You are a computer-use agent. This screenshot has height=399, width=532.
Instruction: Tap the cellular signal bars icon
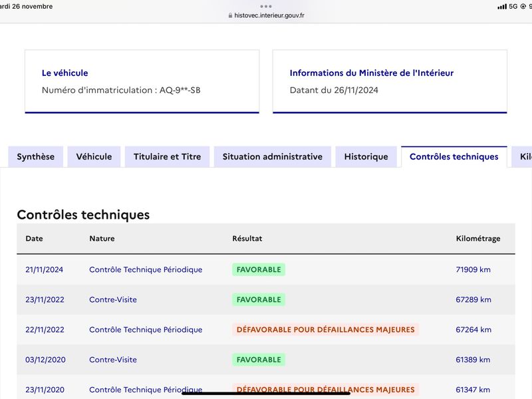(x=502, y=7)
